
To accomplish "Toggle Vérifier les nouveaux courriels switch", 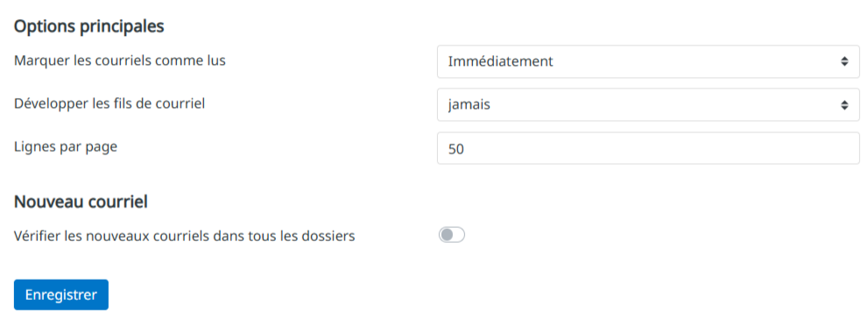I will [452, 236].
